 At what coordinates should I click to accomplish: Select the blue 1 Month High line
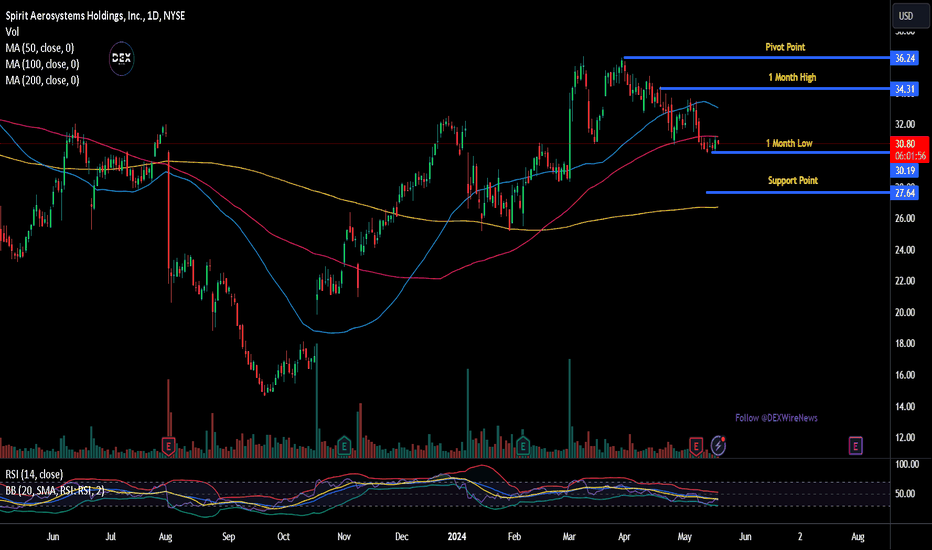(x=774, y=89)
